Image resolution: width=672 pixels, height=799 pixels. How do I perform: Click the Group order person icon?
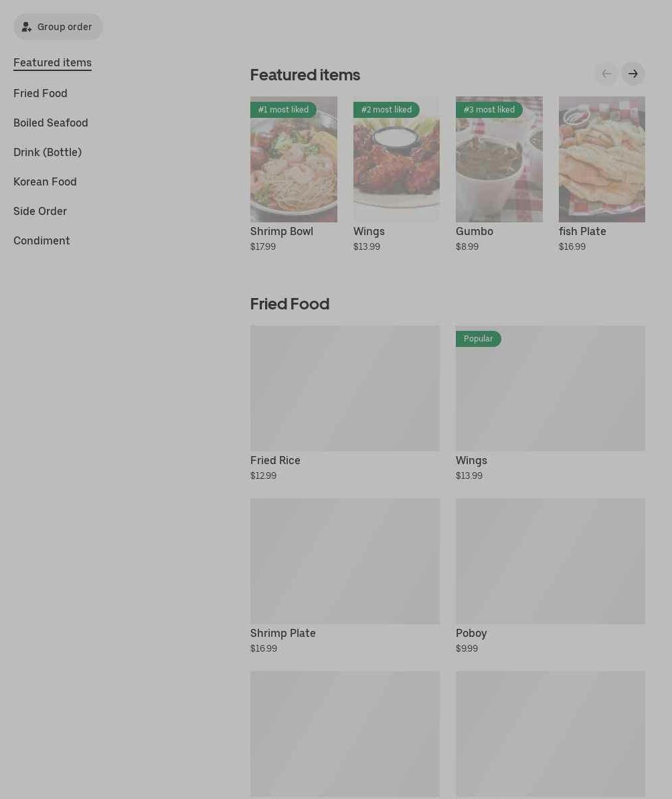pos(27,27)
